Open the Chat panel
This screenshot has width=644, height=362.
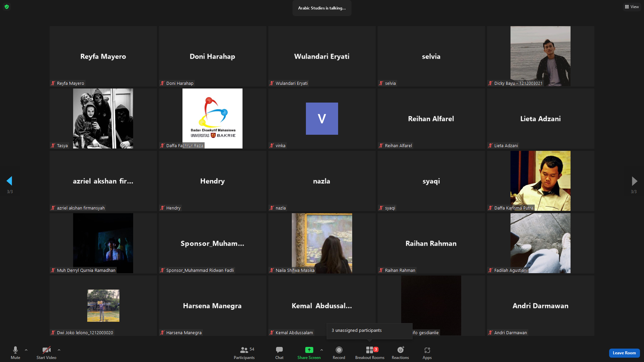point(279,353)
